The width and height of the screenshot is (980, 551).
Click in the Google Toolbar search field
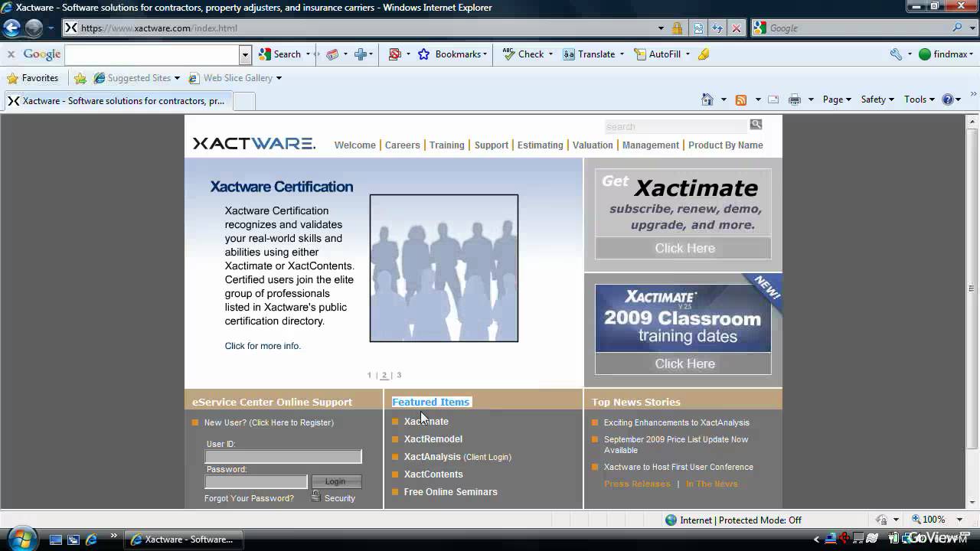pos(152,54)
